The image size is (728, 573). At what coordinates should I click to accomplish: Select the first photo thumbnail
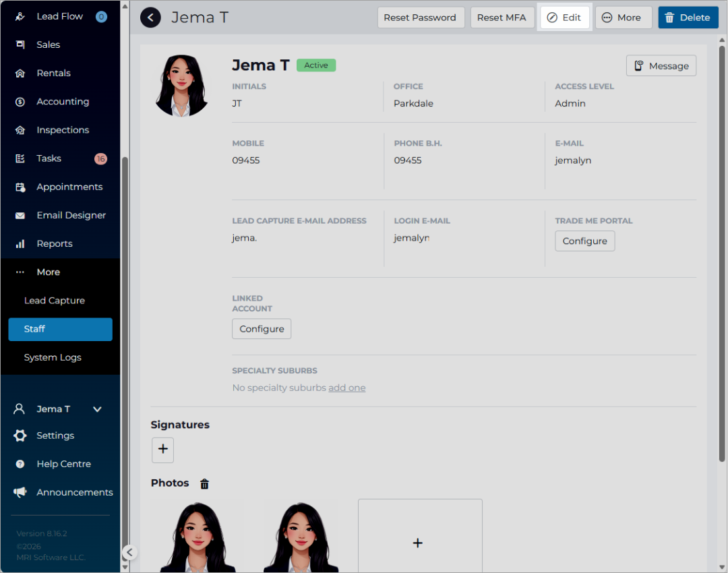pos(198,537)
